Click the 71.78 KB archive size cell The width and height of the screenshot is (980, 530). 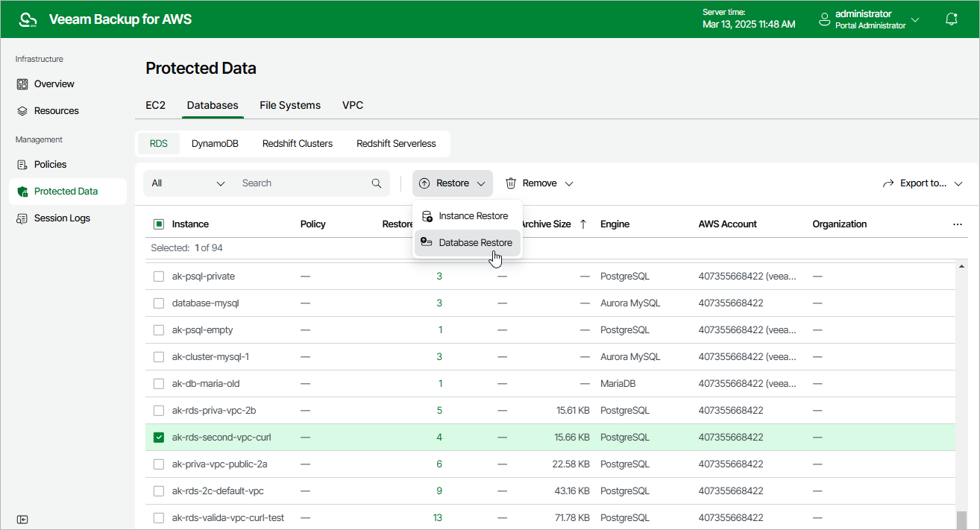click(572, 518)
